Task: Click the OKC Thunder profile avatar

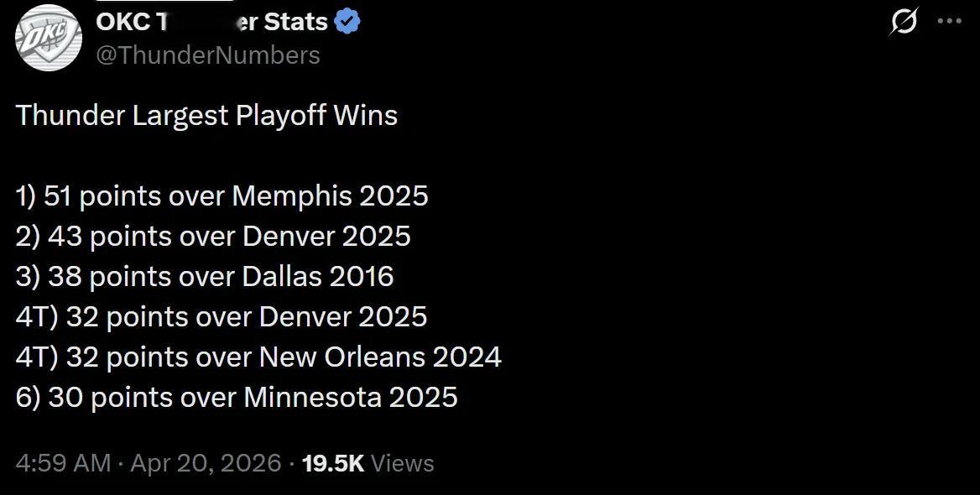Action: click(x=48, y=38)
